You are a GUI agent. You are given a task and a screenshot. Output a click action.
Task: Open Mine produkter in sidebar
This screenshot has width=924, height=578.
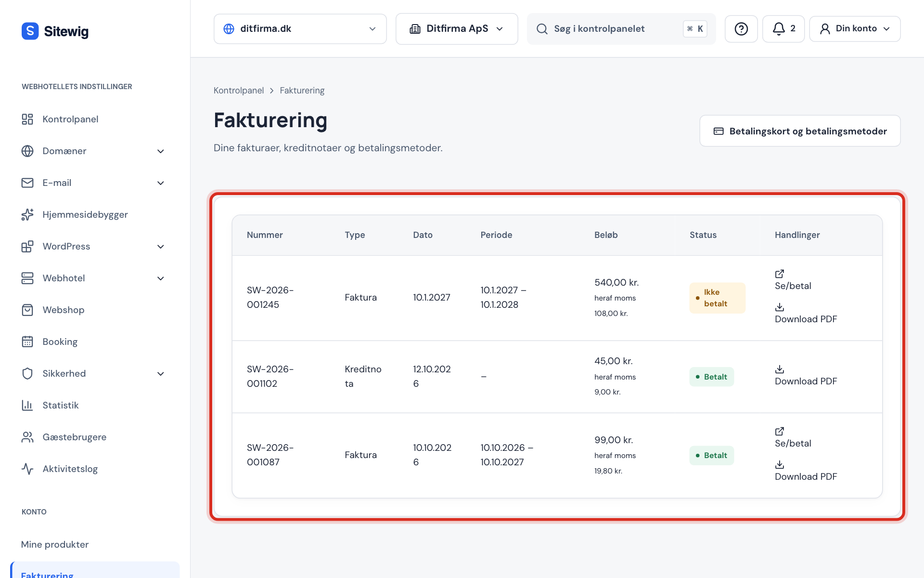click(55, 545)
